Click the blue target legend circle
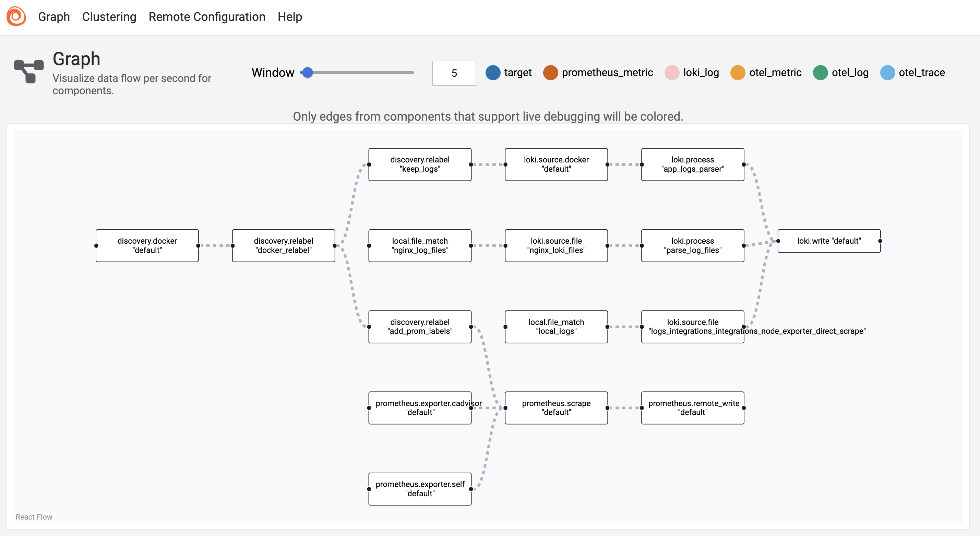This screenshot has height=536, width=980. (493, 73)
